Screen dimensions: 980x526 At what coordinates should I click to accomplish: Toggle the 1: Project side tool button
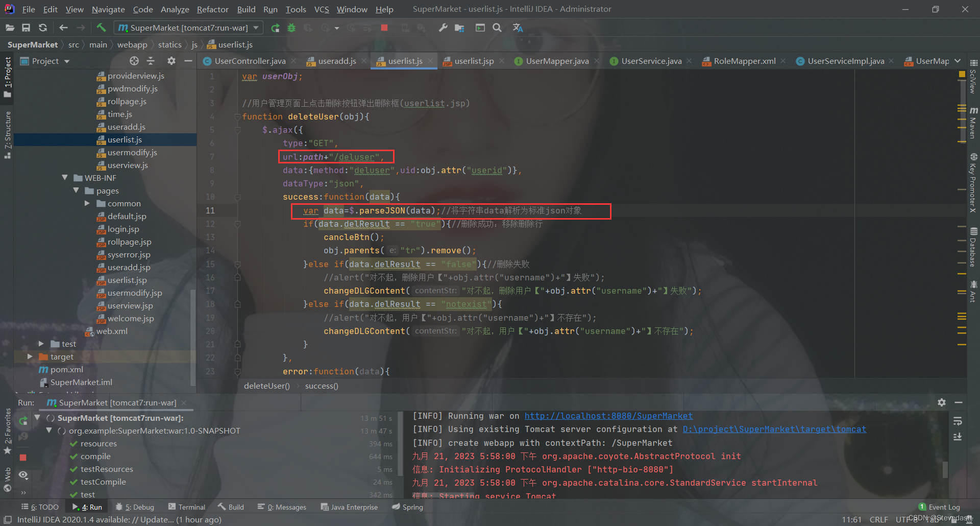pos(8,77)
